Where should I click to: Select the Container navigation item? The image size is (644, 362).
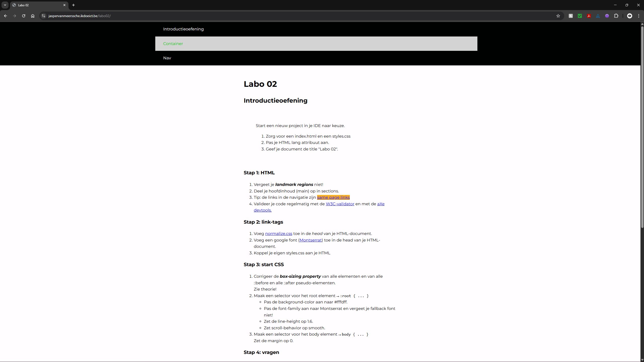(173, 44)
